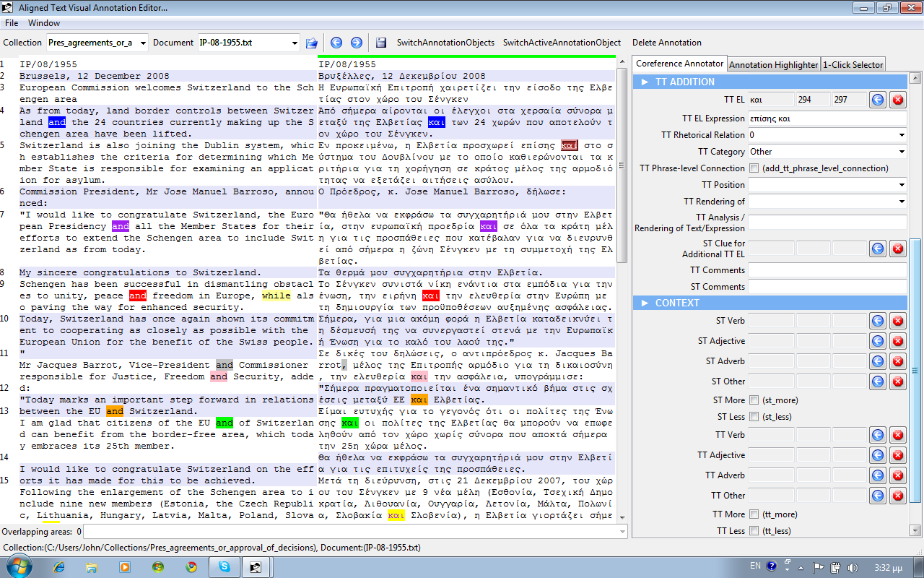Open the Window menu
This screenshot has height=578, width=924.
(44, 23)
